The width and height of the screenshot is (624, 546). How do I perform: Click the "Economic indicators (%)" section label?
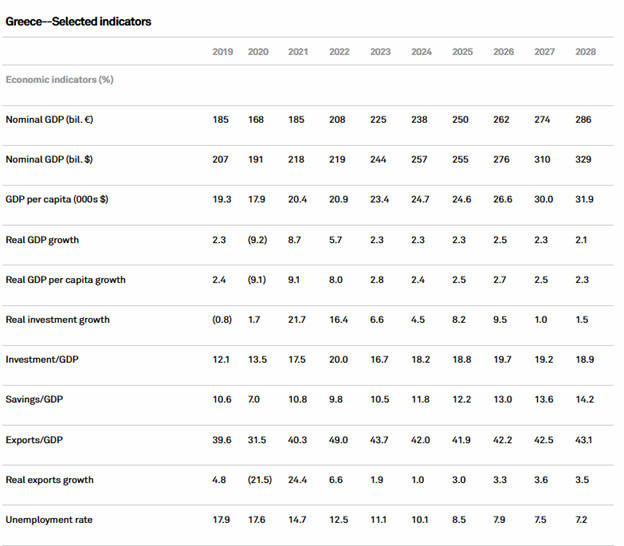pyautogui.click(x=58, y=78)
